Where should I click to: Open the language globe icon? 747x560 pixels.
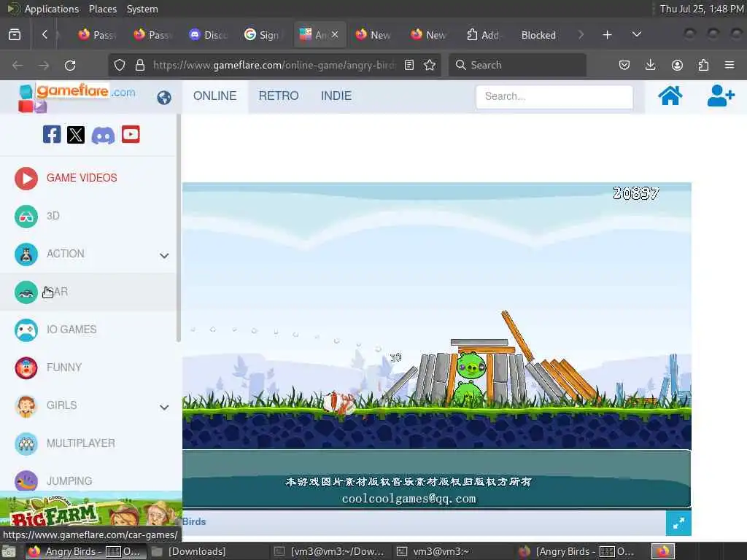[x=164, y=98]
